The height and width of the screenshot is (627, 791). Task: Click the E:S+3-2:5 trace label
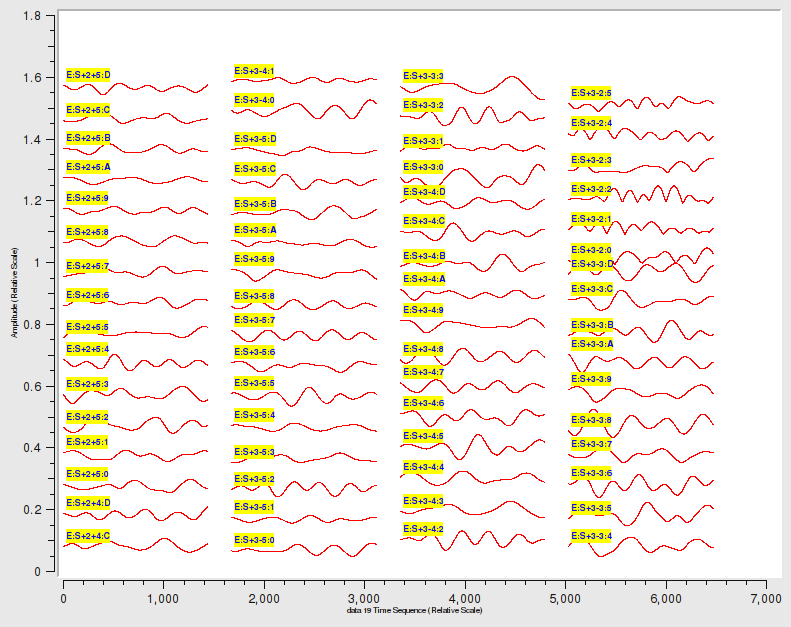click(591, 93)
